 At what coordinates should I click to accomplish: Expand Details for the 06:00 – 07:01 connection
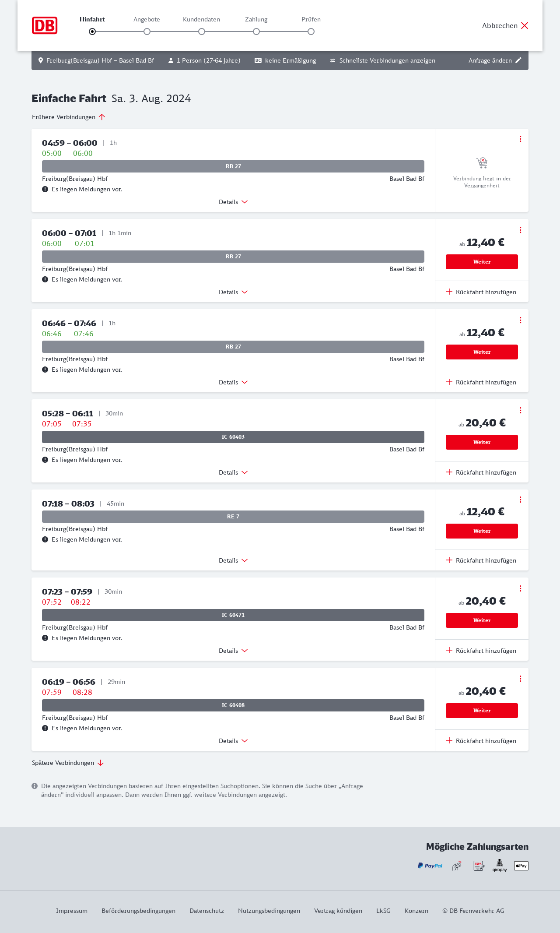tap(233, 292)
